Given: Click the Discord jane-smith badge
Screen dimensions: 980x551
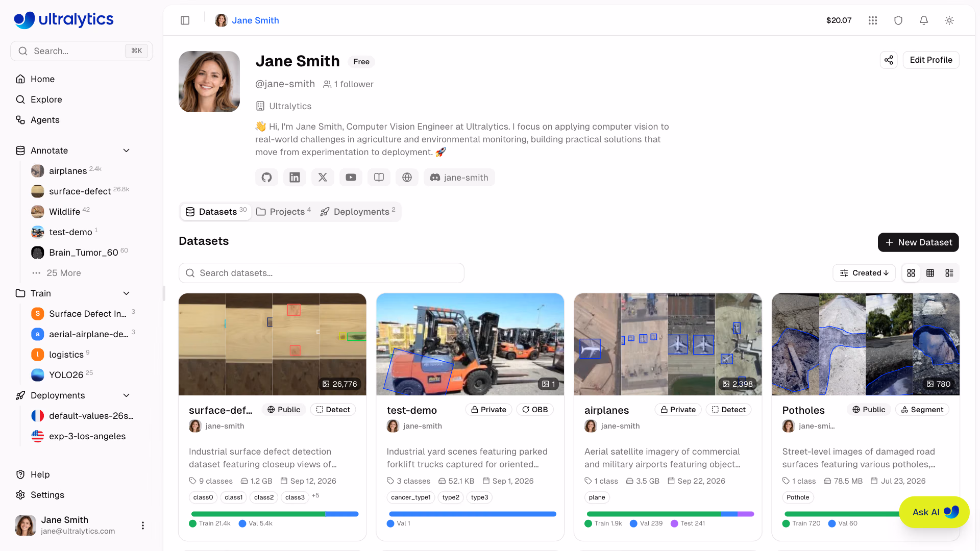Looking at the screenshot, I should click(x=459, y=178).
